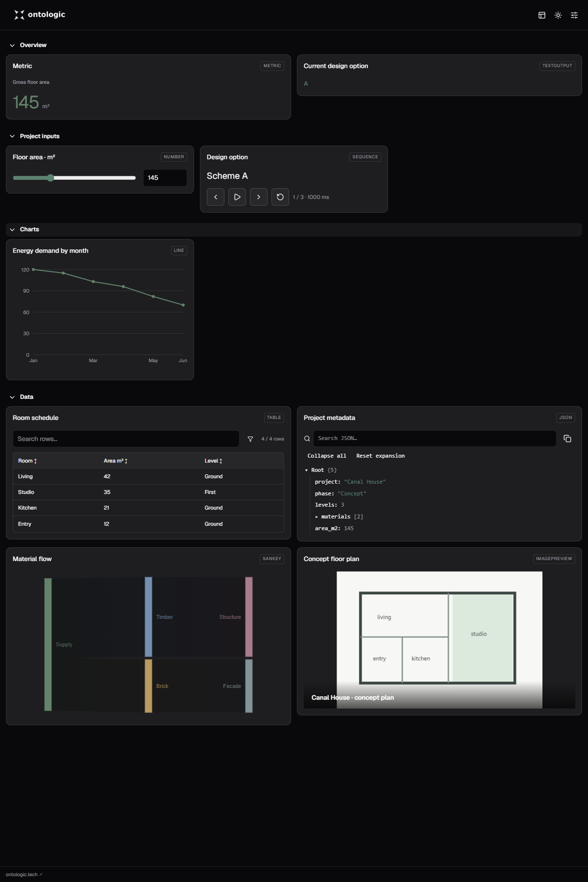Open the Room schedule filter icon
Image resolution: width=588 pixels, height=882 pixels.
coord(250,439)
